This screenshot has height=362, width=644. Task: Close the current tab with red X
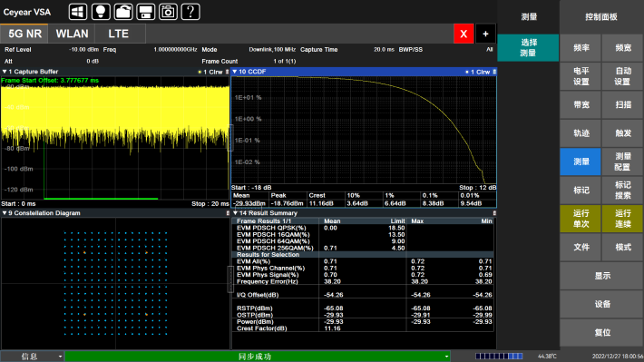coord(463,34)
